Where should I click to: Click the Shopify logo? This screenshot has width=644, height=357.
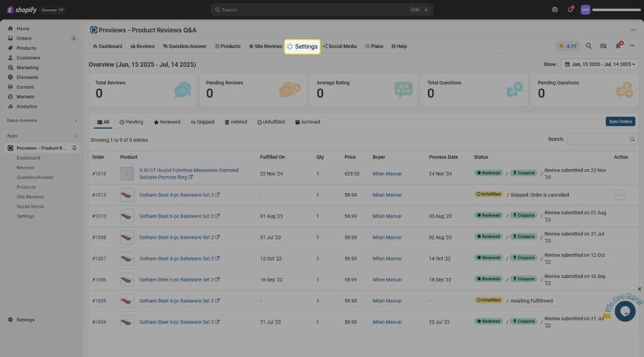22,10
